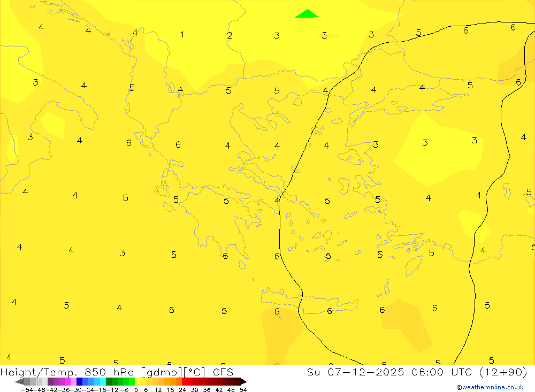This screenshot has width=535, height=392.
Task: Click the "-30" legend scale label
Action: tap(76, 390)
